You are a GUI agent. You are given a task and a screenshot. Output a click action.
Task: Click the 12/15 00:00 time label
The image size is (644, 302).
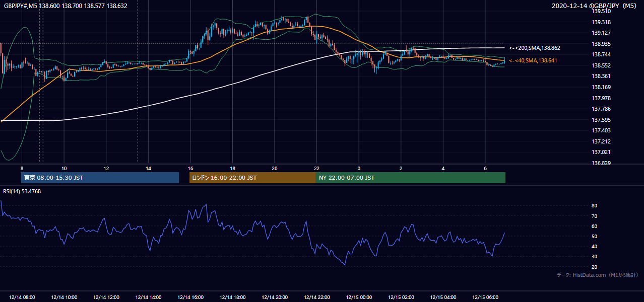point(359,297)
